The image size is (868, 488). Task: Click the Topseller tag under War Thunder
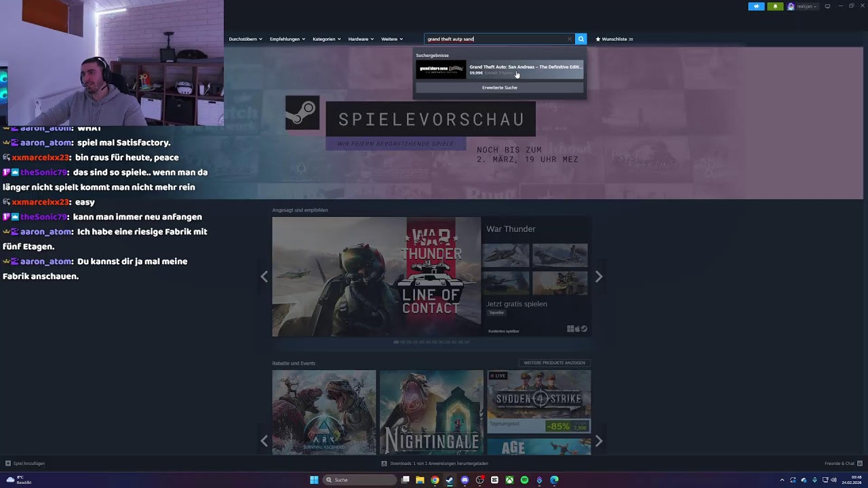(497, 312)
